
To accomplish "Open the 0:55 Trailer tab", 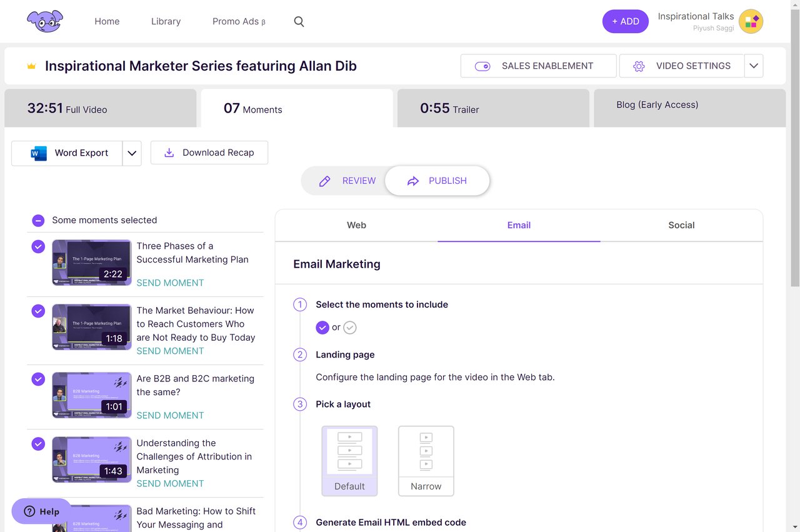I will 493,108.
